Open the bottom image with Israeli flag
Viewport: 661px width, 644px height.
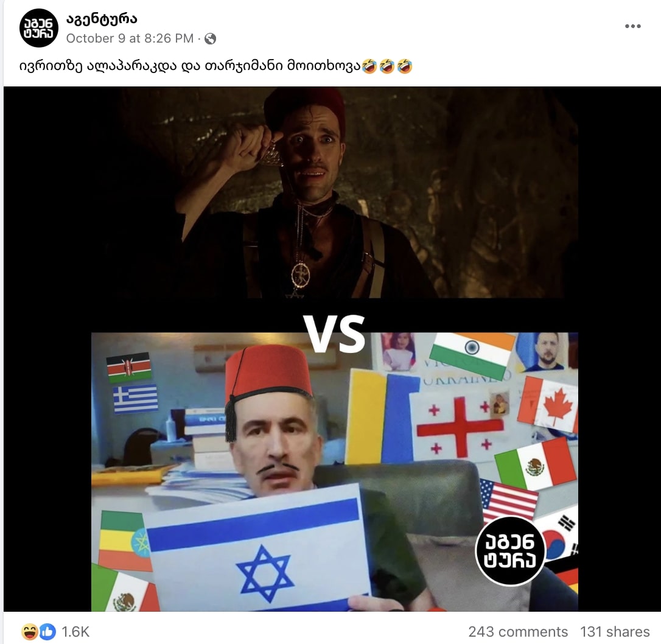pos(335,472)
